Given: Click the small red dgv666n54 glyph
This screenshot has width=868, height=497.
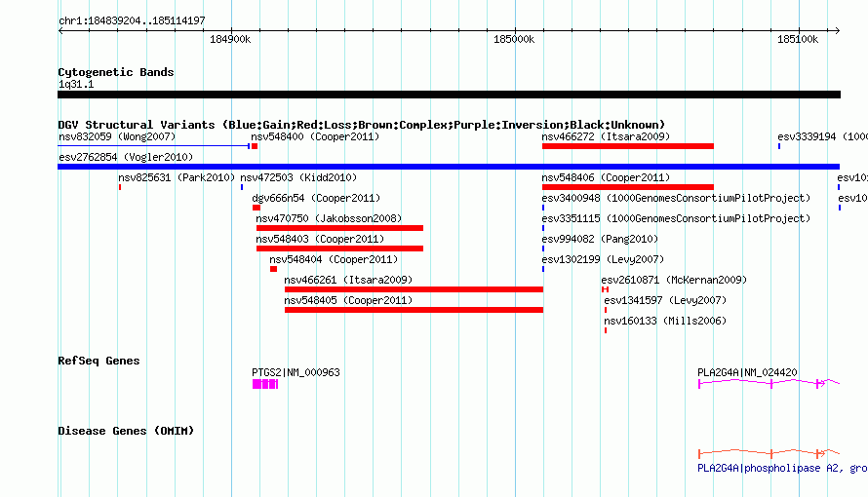Looking at the screenshot, I should coord(256,208).
